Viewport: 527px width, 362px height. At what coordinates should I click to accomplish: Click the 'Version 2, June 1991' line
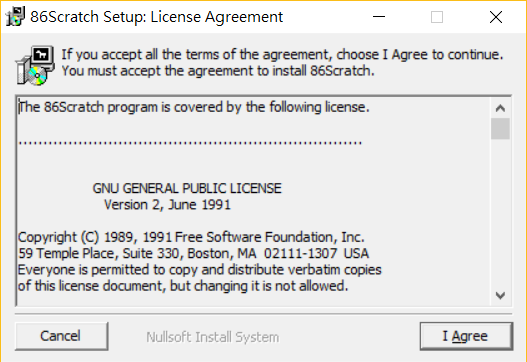click(167, 205)
